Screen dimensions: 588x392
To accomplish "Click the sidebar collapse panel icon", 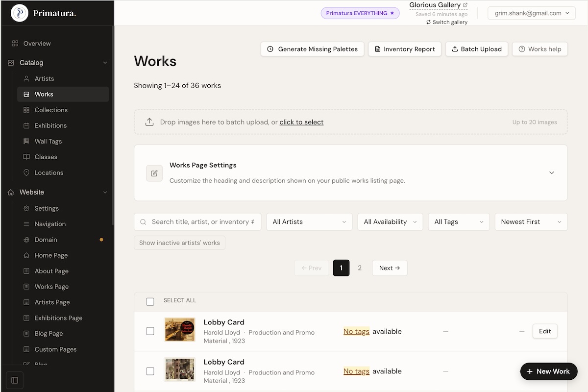I will coord(15,380).
